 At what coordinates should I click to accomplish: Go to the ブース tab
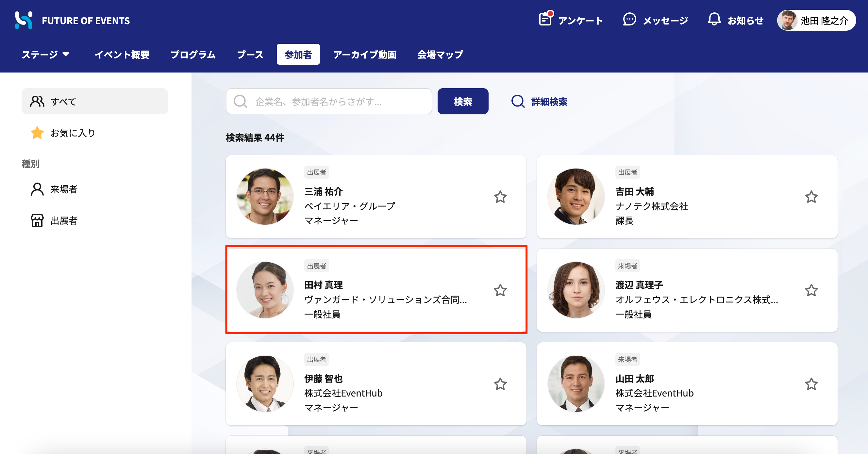[250, 54]
